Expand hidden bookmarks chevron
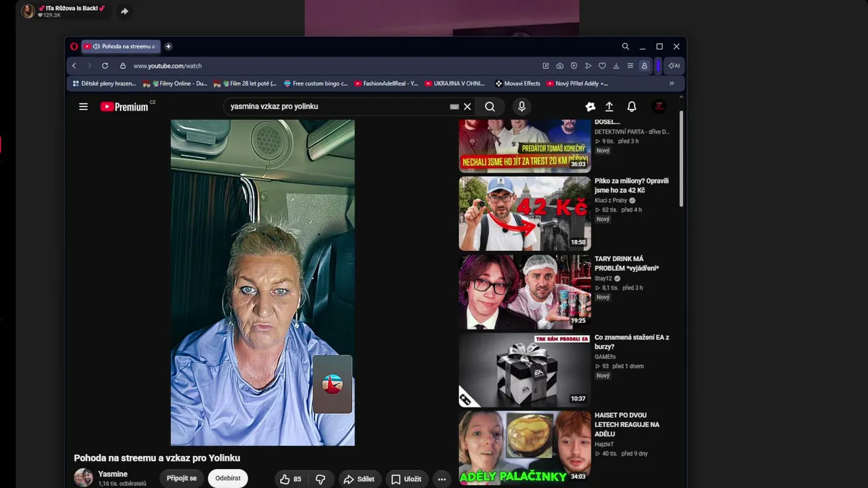Screen dimensions: 868x488 (x=671, y=83)
